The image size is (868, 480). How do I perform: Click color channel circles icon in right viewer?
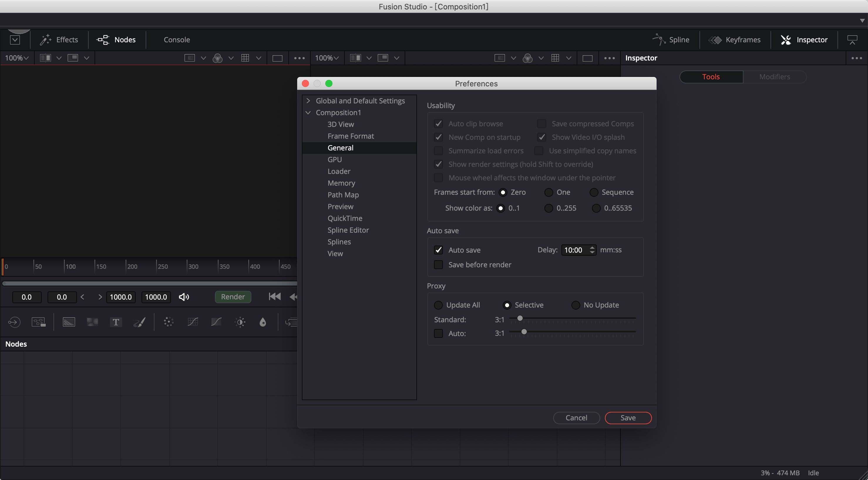(528, 58)
